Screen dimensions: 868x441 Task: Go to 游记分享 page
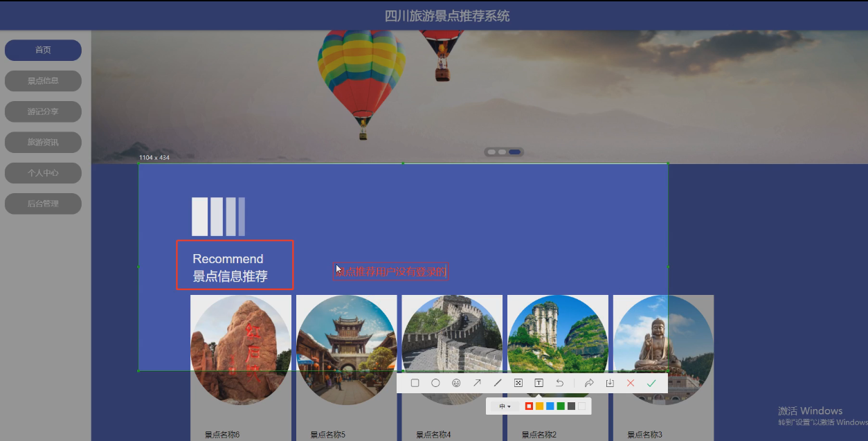[43, 111]
